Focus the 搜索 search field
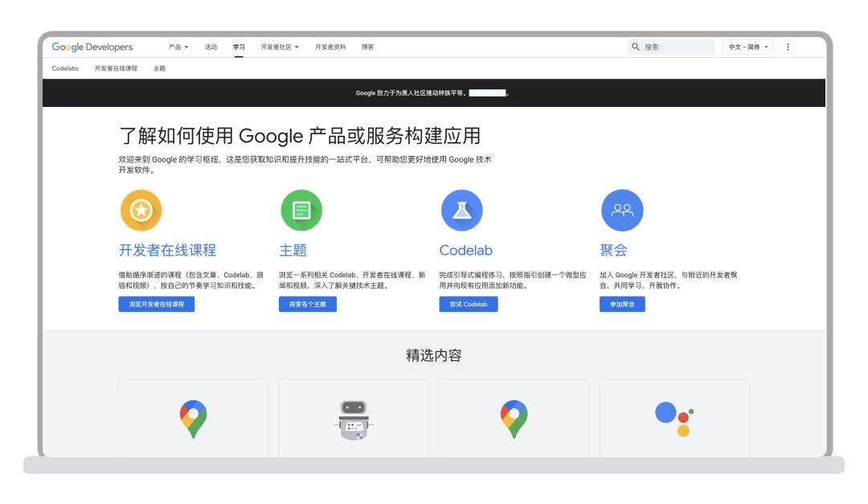This screenshot has height=504, width=868. pos(671,47)
